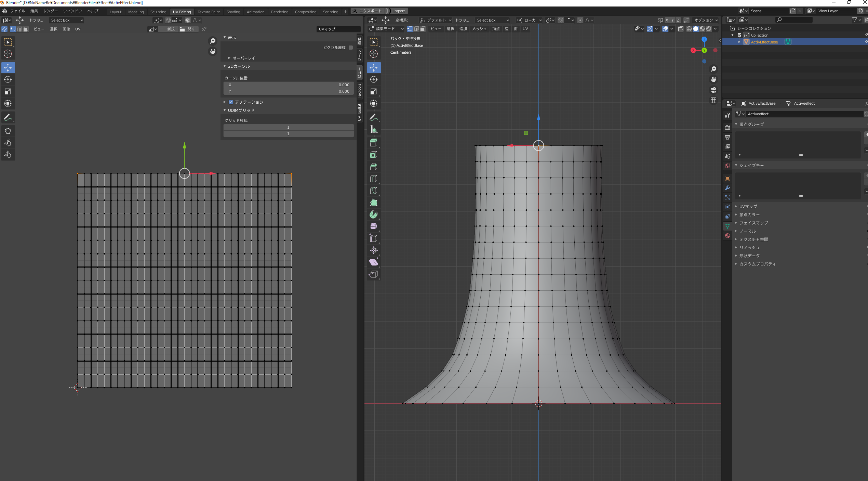Disable the アノテーション checkbox
This screenshot has height=481, width=868.
(231, 102)
